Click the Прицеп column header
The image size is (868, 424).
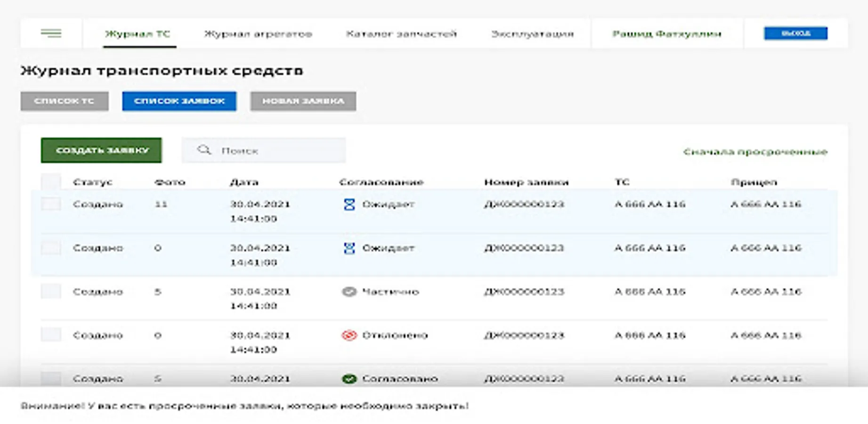754,182
